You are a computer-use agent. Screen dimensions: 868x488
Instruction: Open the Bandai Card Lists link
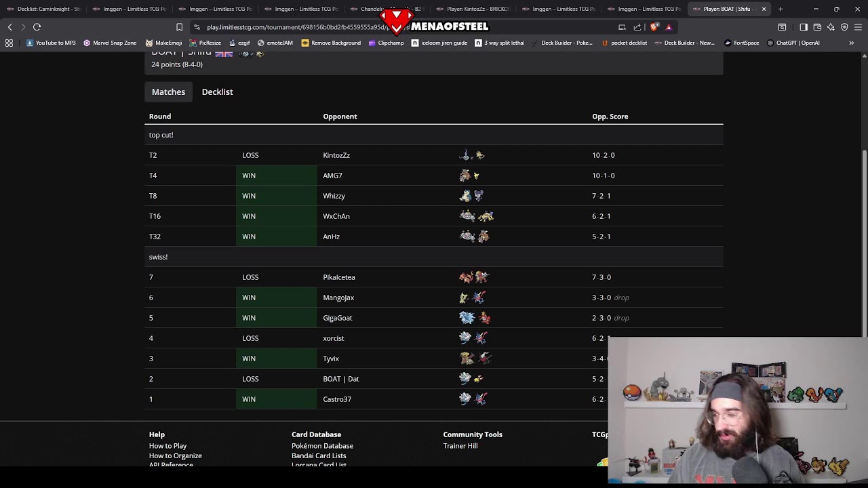point(319,455)
